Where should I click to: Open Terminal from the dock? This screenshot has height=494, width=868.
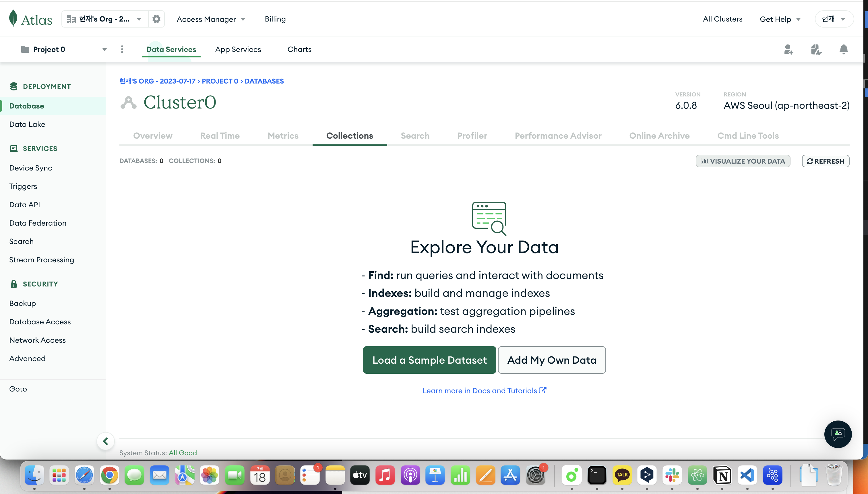pos(597,475)
